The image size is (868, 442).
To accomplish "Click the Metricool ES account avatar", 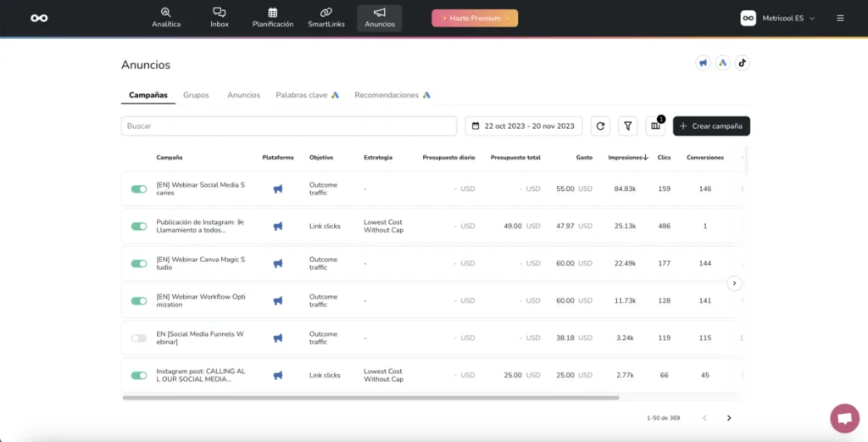I will tap(748, 19).
